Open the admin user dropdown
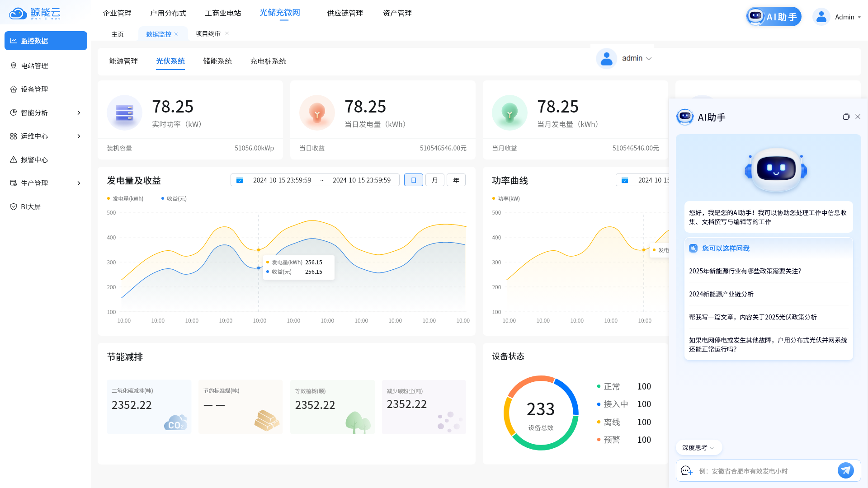The height and width of the screenshot is (488, 868). [637, 59]
